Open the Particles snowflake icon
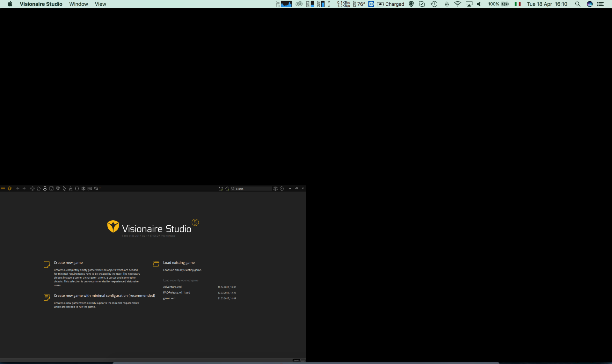 pyautogui.click(x=83, y=189)
